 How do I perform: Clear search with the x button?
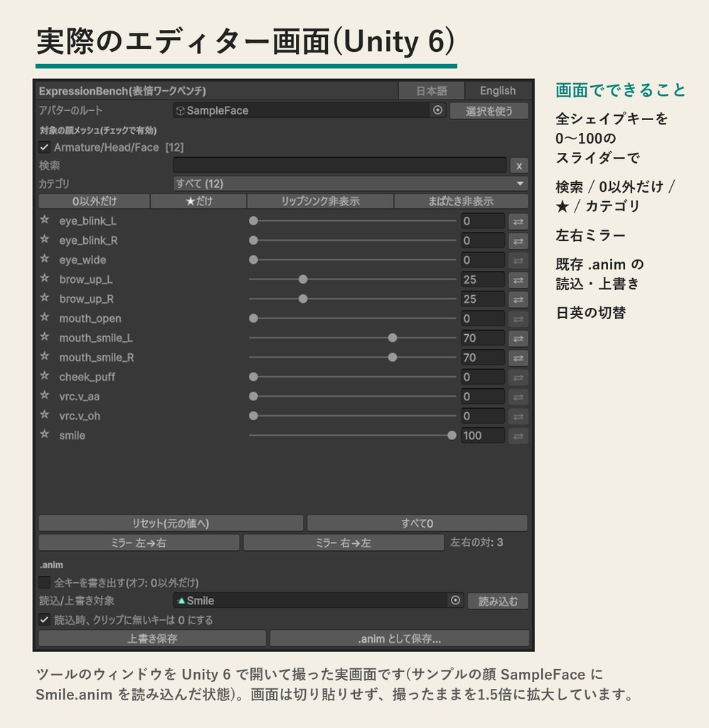pyautogui.click(x=519, y=166)
